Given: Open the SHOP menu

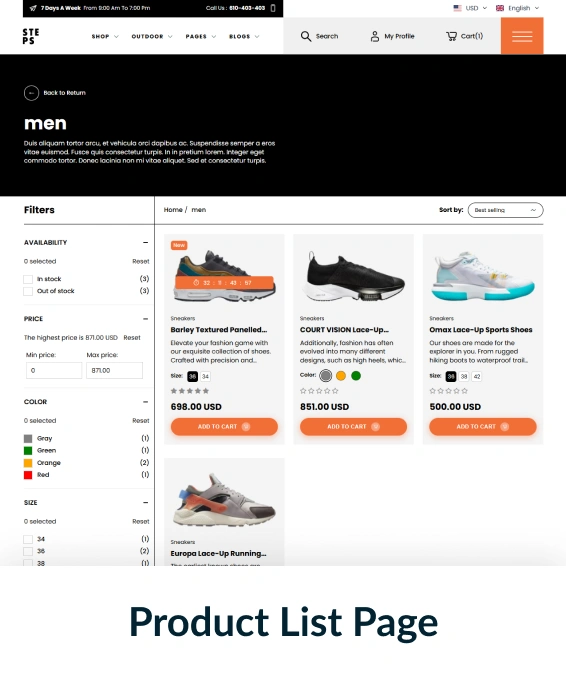Looking at the screenshot, I should [x=105, y=37].
